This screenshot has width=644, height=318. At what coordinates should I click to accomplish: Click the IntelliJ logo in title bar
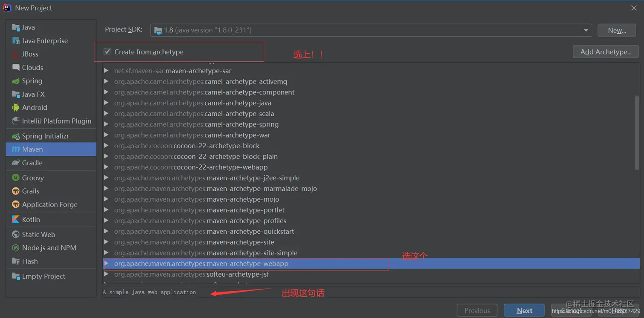[7, 8]
